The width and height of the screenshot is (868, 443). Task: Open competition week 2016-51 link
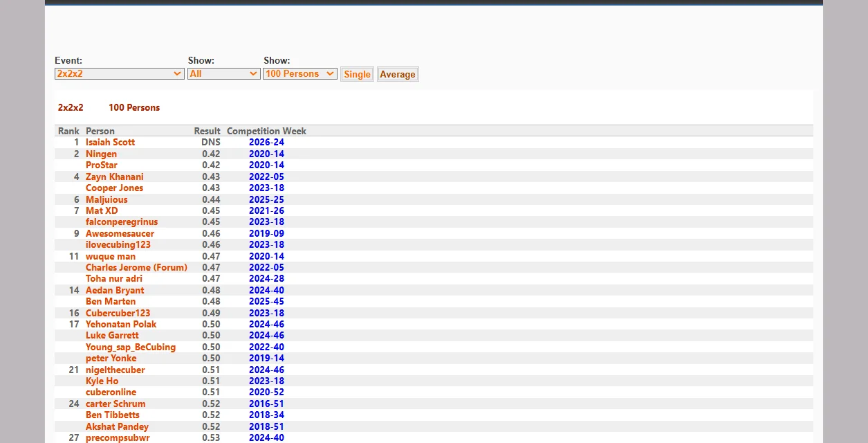[266, 404]
